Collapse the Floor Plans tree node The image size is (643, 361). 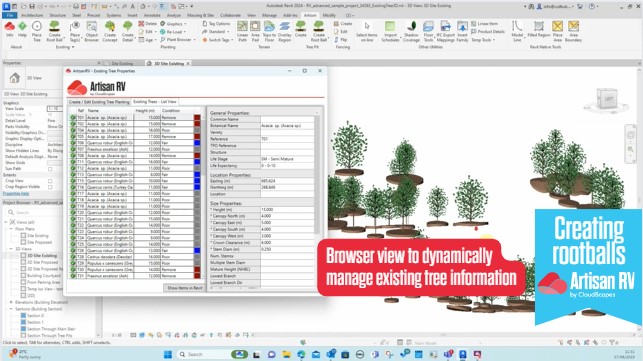pyautogui.click(x=11, y=228)
